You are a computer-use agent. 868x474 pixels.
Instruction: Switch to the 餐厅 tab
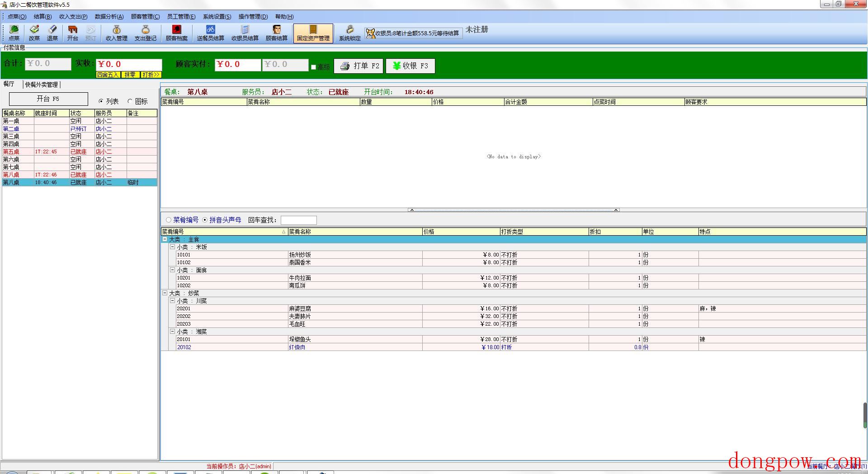(x=9, y=84)
